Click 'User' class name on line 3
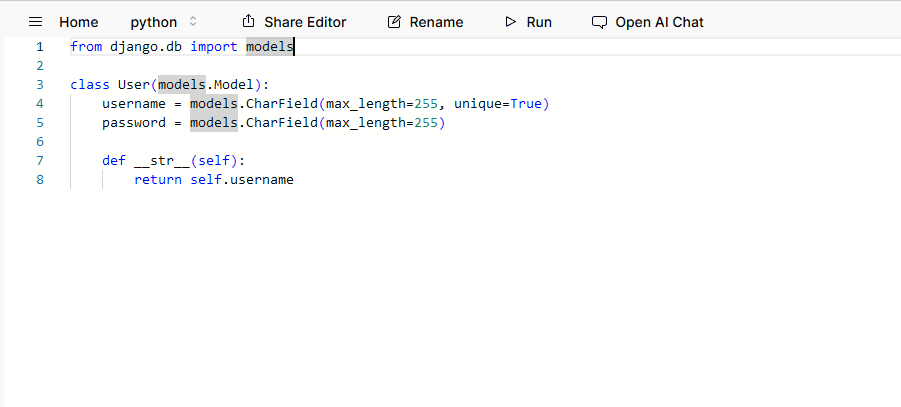This screenshot has height=407, width=901. click(134, 85)
